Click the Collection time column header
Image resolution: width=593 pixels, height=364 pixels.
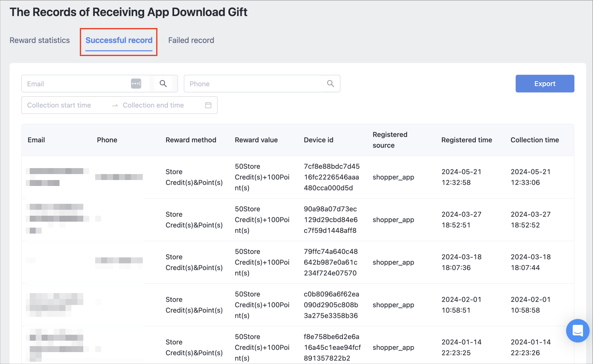(x=535, y=140)
